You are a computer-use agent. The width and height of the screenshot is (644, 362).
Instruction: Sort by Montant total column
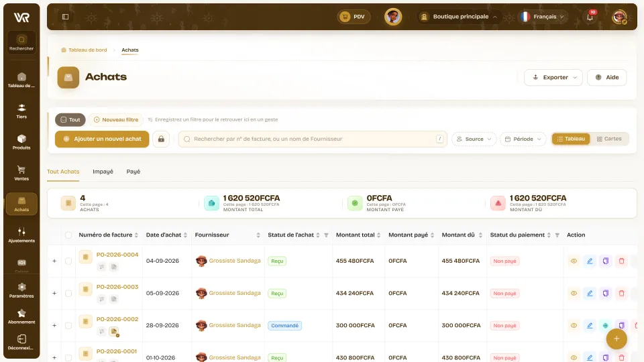pos(378,235)
